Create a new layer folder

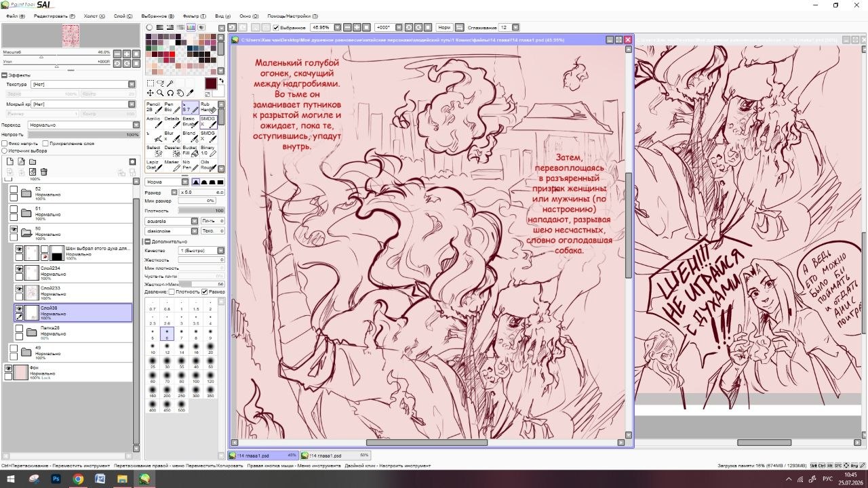coord(33,162)
